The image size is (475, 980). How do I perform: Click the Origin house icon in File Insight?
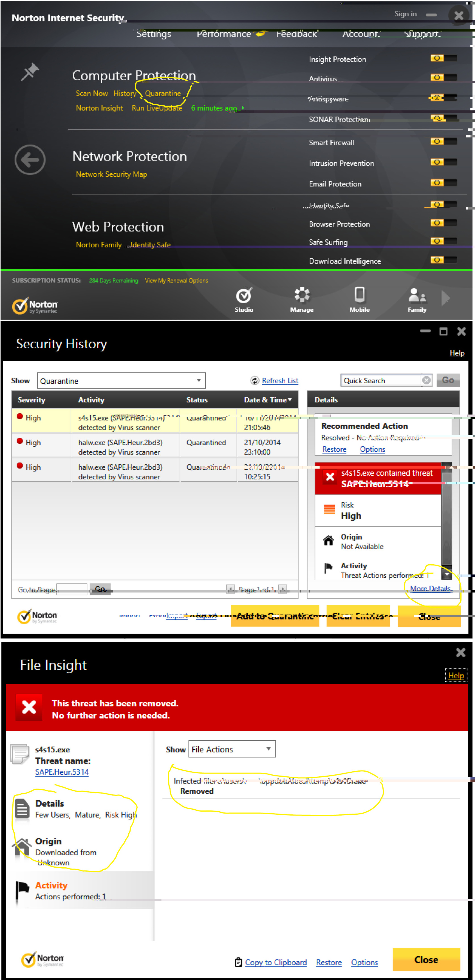22,847
